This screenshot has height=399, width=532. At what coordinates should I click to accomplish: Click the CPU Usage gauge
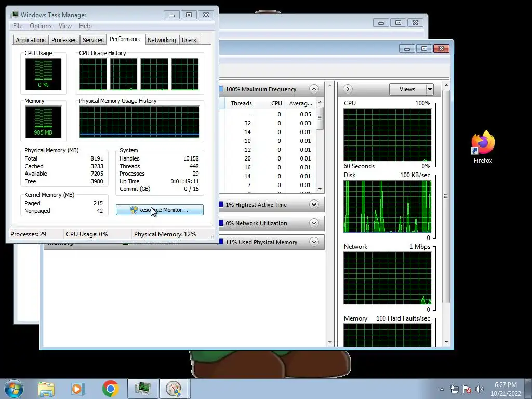(x=43, y=74)
